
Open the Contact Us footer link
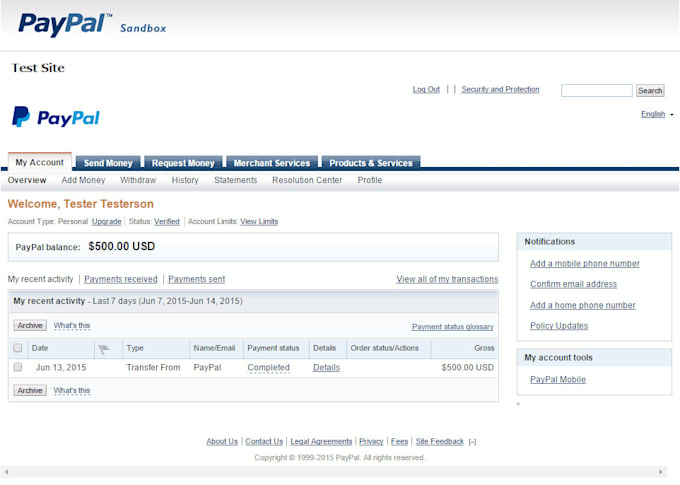(x=264, y=442)
